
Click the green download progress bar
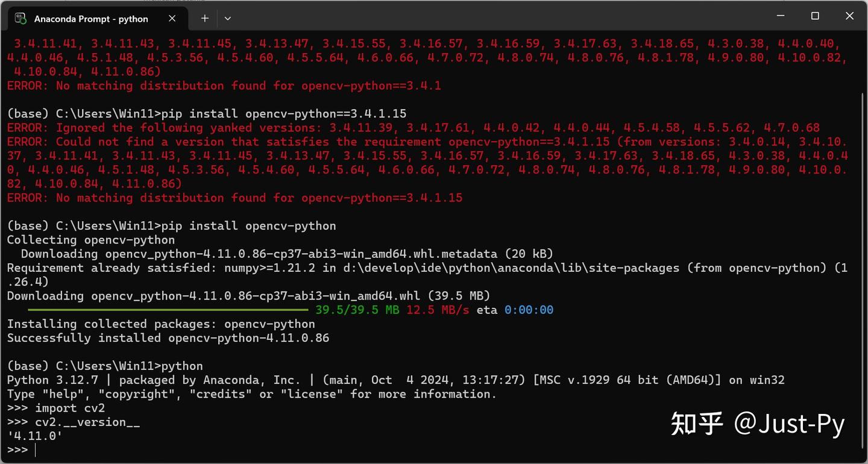point(167,310)
